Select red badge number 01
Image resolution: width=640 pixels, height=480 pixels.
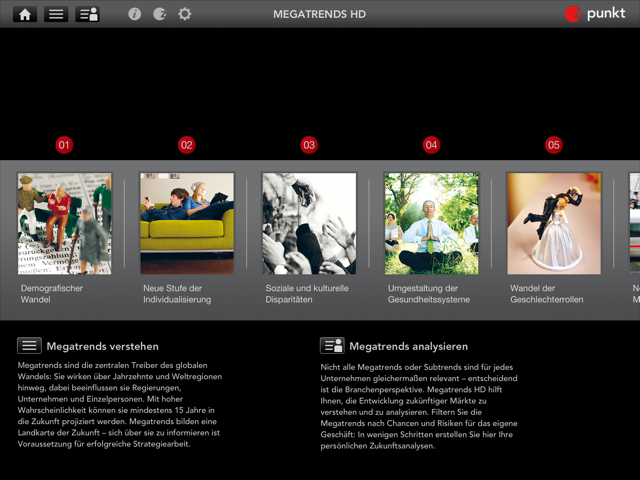coord(64,145)
